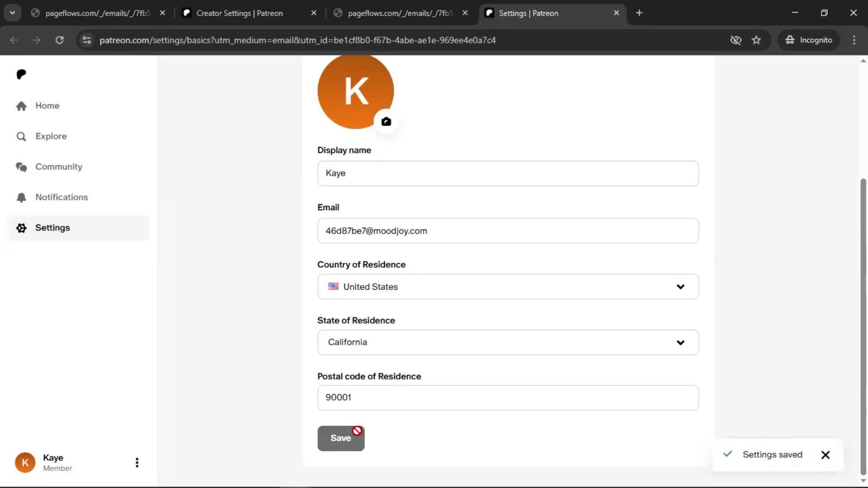Screen dimensions: 868x488
Task: Click the Incognito indicator button
Action: point(809,40)
